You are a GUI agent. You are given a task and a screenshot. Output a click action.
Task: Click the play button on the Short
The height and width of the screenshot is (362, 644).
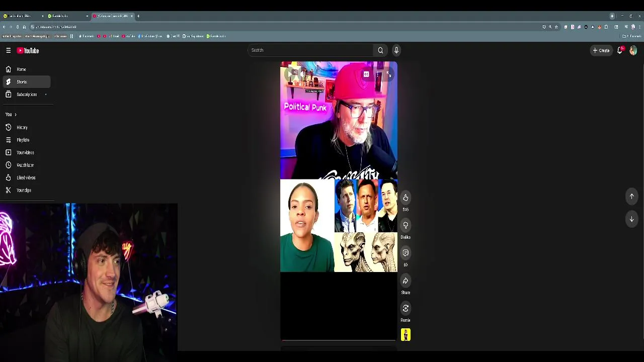click(290, 74)
